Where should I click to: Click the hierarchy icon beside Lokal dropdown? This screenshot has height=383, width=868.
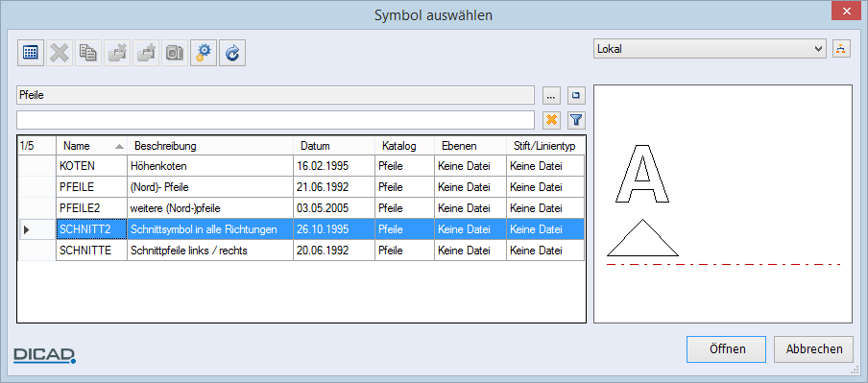click(841, 49)
